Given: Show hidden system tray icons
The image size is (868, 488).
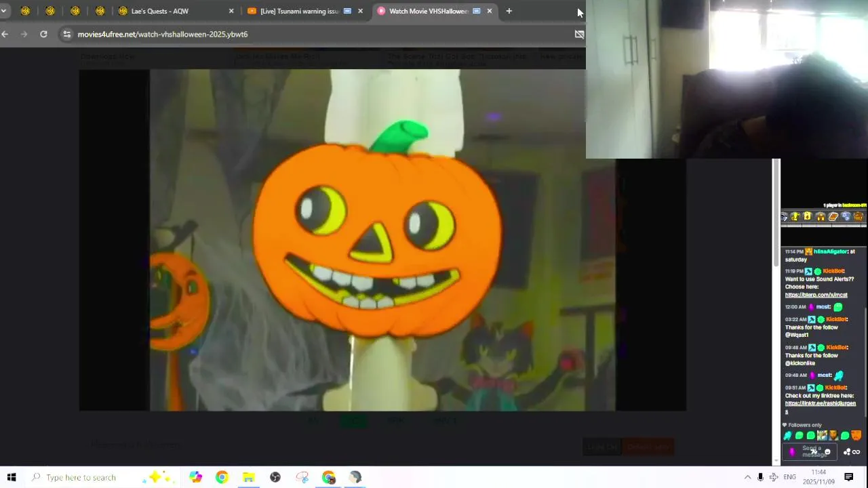Looking at the screenshot, I should click(747, 477).
